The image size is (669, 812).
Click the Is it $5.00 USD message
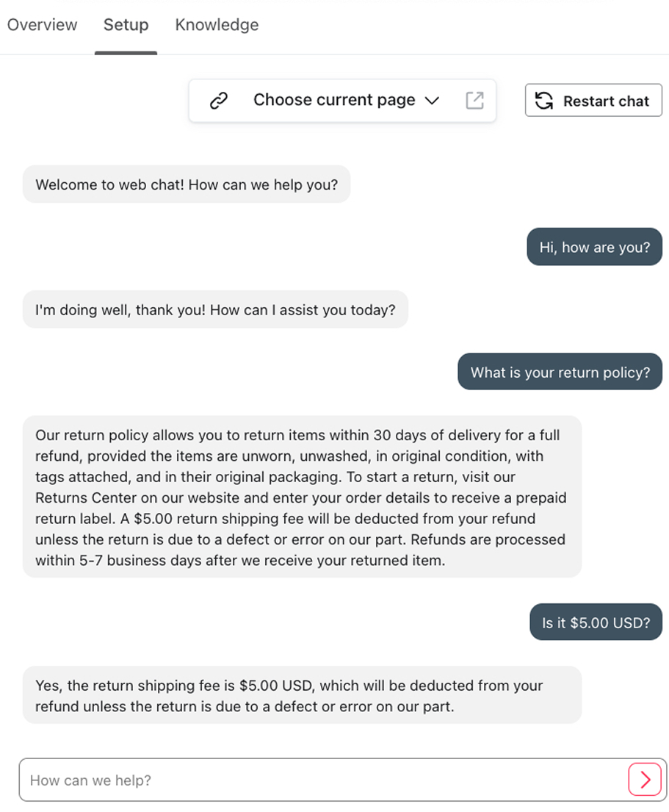596,622
